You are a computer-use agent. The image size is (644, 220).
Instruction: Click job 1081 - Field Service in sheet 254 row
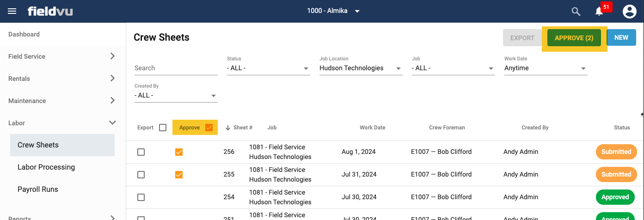pos(277,192)
